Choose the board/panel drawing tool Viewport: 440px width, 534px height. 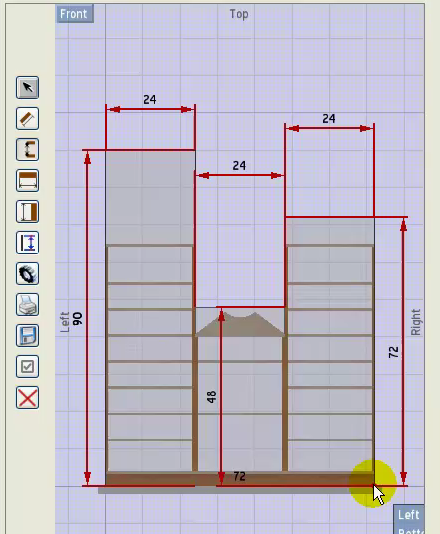pos(27,119)
